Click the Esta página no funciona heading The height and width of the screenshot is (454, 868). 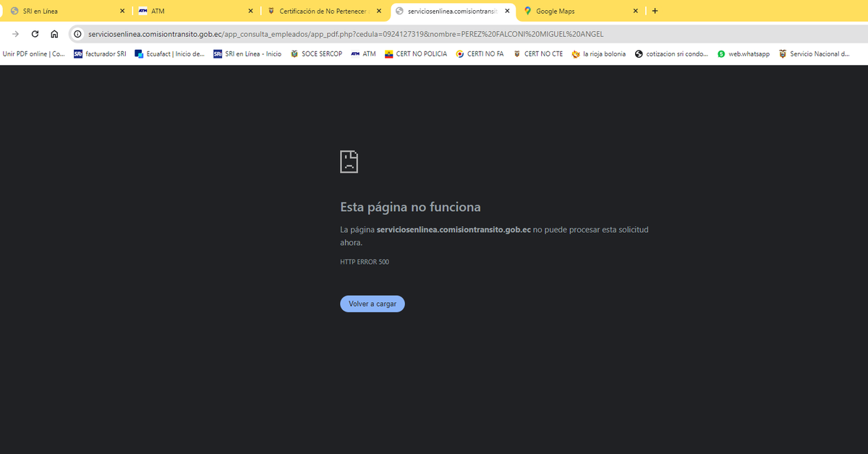pyautogui.click(x=410, y=207)
